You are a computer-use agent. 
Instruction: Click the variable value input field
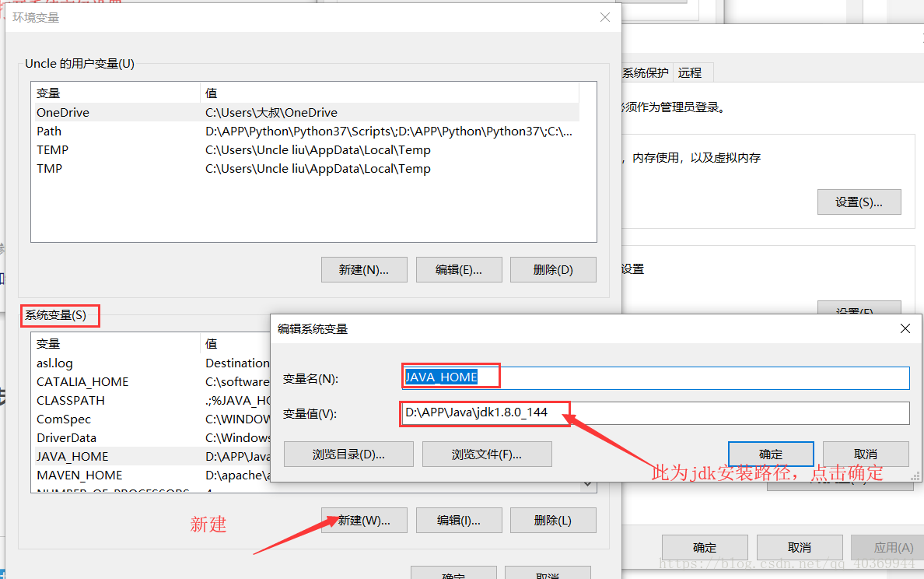[x=655, y=413]
